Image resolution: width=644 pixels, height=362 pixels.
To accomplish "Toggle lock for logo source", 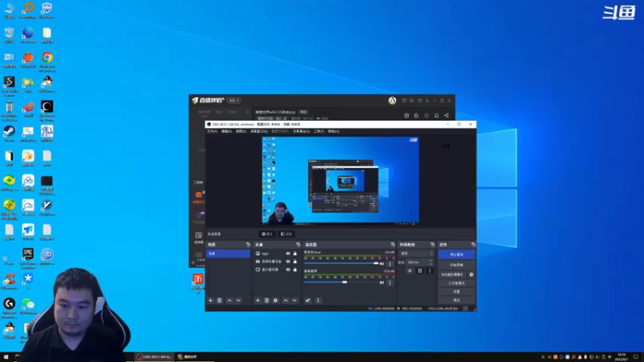I will (x=295, y=253).
